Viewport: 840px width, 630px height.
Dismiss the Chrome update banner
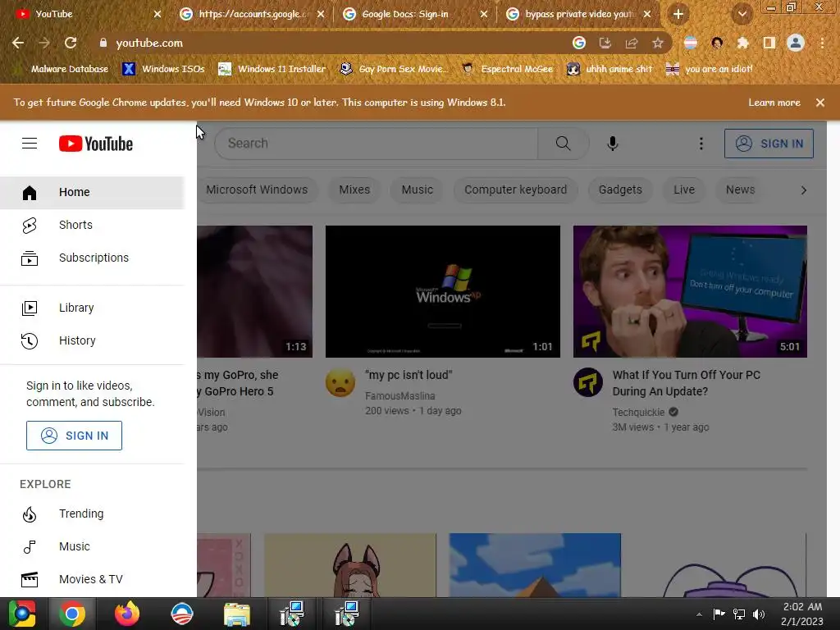pyautogui.click(x=819, y=103)
